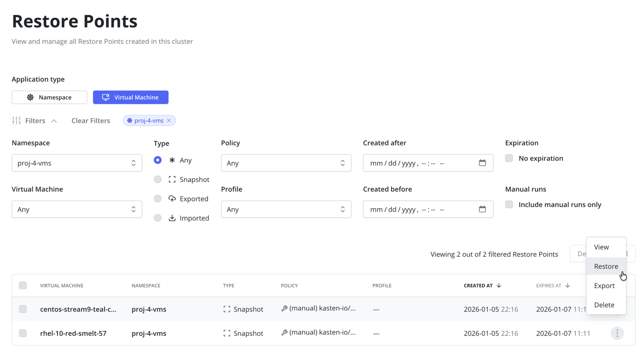
Task: Open three-dot menu for rhel-10-red-smelt-57 row
Action: coord(617,333)
